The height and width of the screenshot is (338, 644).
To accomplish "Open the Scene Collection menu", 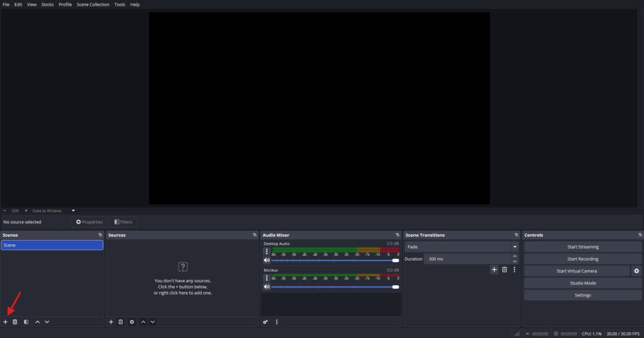I will (x=92, y=4).
